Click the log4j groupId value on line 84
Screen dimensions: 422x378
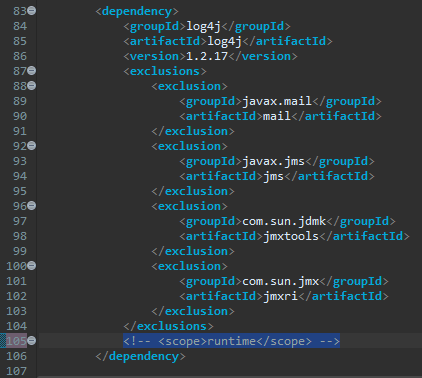(x=203, y=26)
